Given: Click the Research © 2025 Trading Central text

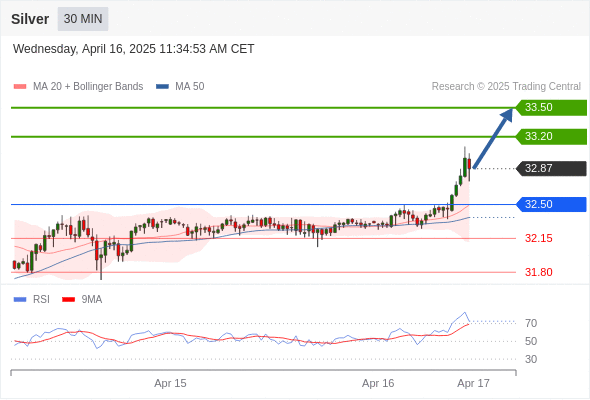Looking at the screenshot, I should [506, 87].
